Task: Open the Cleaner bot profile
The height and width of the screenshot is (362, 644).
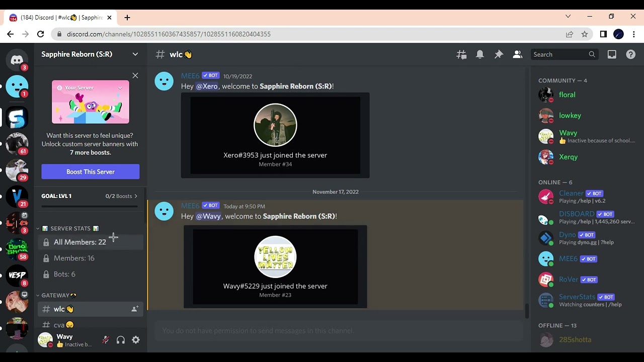Action: [x=585, y=197]
